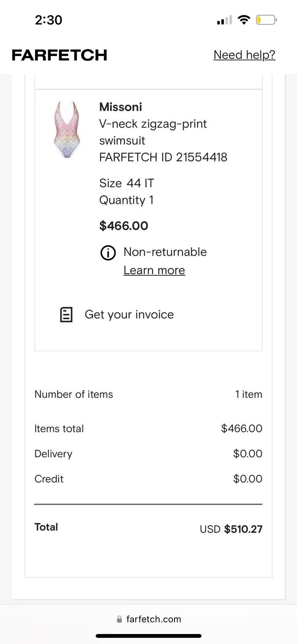Tap the cellular signal bars icon
This screenshot has width=297, height=644.
(224, 20)
